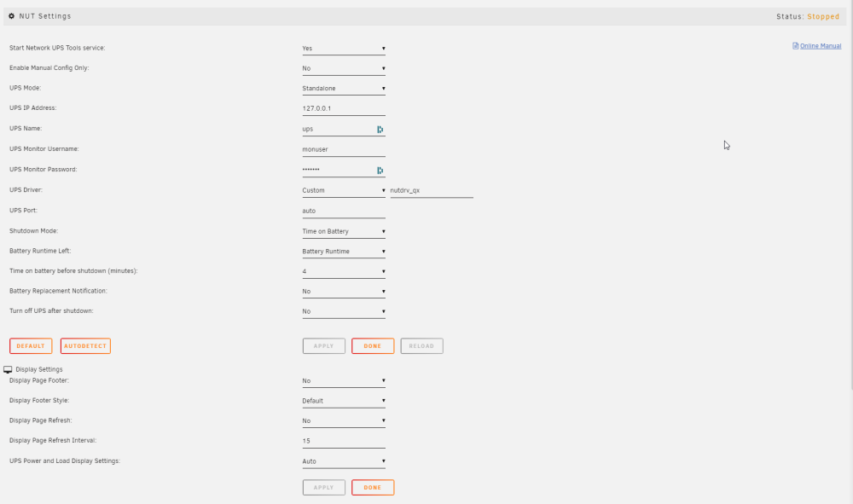The height and width of the screenshot is (504, 853).
Task: Click the custom driver field containing nutdrv_qx
Action: pyautogui.click(x=432, y=191)
